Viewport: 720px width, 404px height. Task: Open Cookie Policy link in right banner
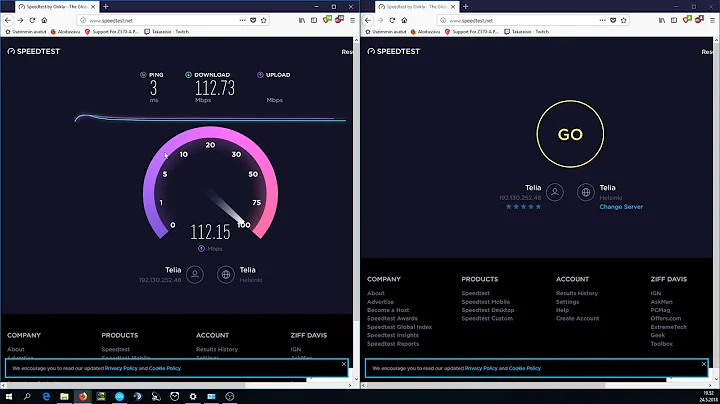pyautogui.click(x=525, y=368)
